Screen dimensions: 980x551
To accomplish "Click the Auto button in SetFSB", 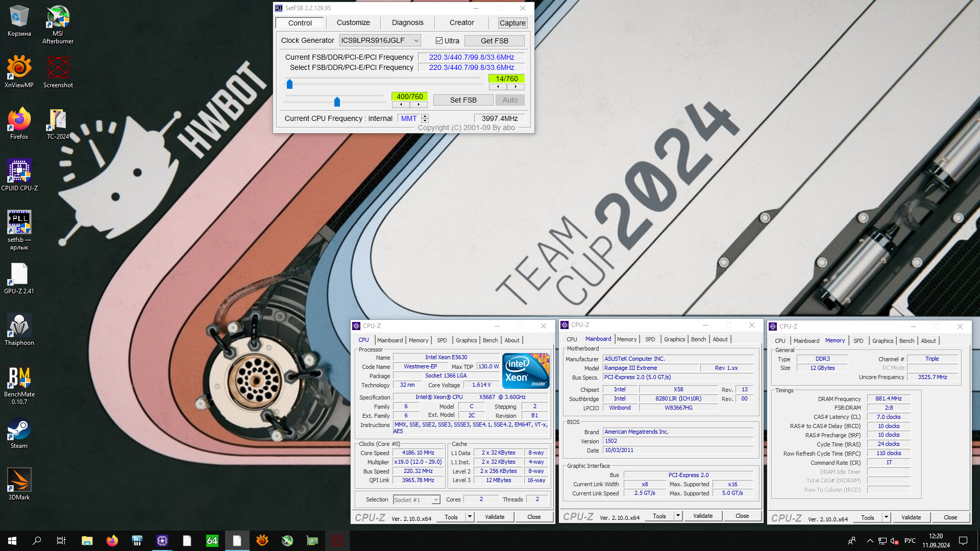I will click(x=510, y=100).
